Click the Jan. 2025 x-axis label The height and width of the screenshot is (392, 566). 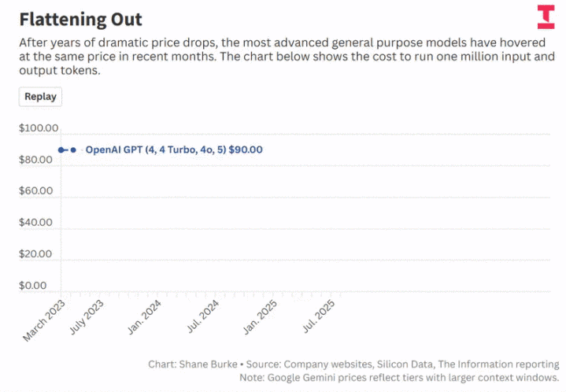pos(260,317)
